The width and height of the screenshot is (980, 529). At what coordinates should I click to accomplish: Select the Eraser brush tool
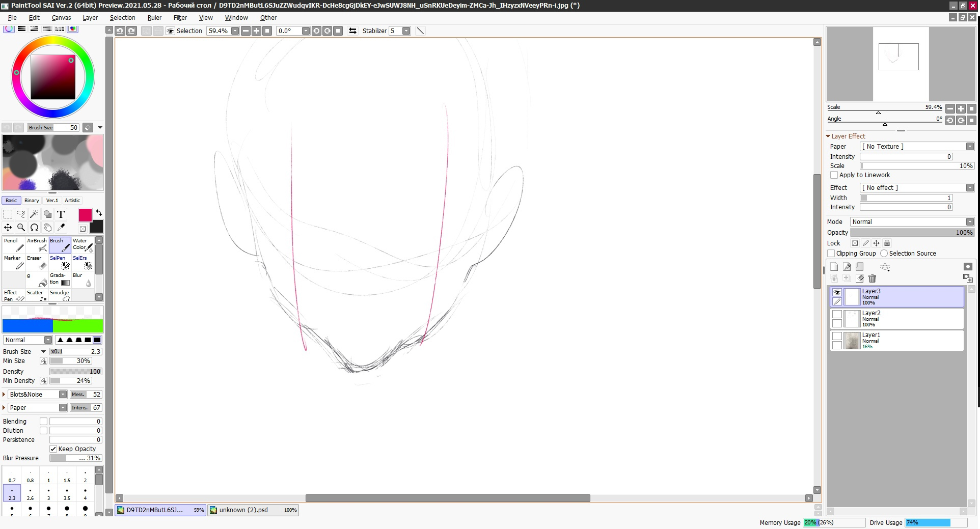tap(37, 262)
